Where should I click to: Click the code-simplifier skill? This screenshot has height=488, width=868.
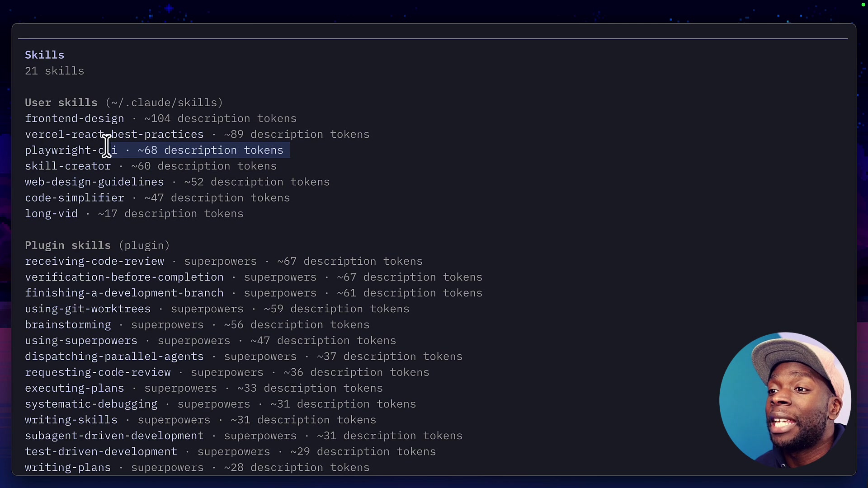coord(75,198)
